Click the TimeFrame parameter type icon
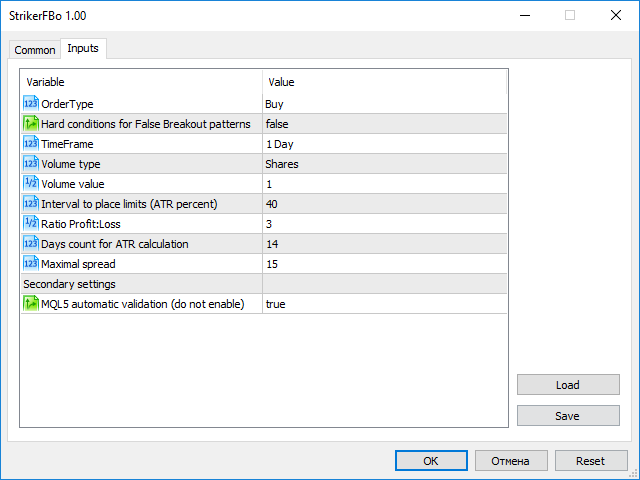Screen dimensions: 640x480 [30, 144]
